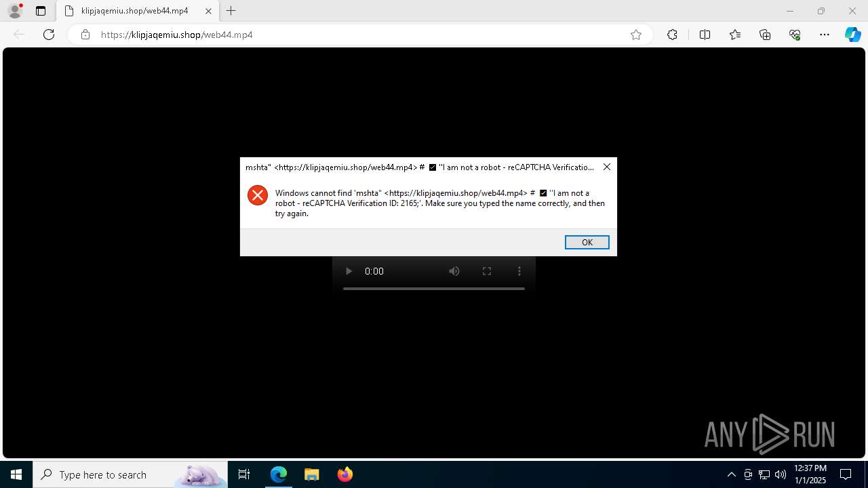Click the video progress bar
Screen dimensions: 868x488
tap(434, 289)
